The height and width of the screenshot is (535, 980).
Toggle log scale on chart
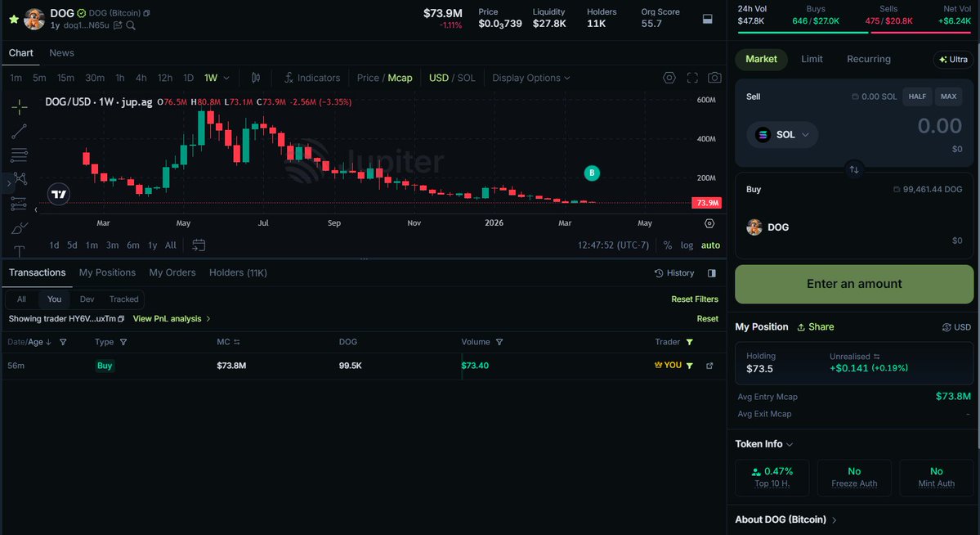[687, 245]
